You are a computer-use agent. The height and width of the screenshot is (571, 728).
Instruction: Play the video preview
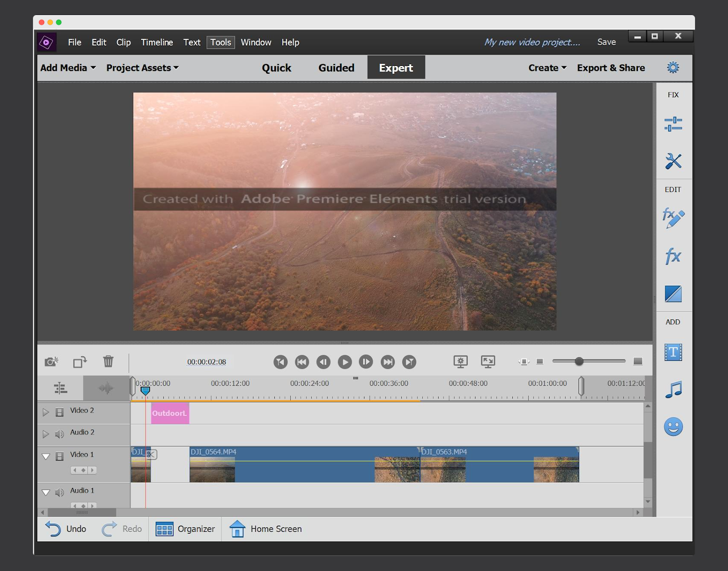point(345,362)
